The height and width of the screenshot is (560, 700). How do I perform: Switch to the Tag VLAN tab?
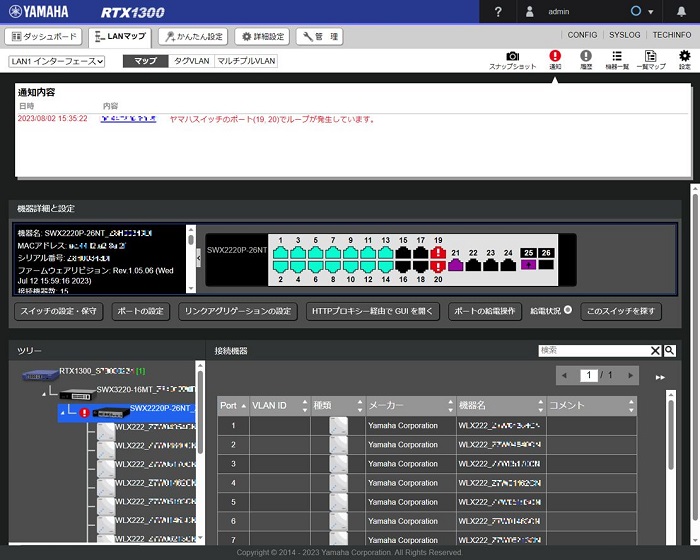point(192,61)
